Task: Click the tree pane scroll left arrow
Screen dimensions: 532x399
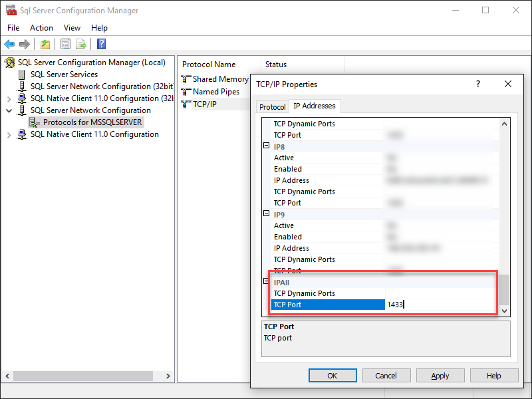Action: pyautogui.click(x=7, y=376)
